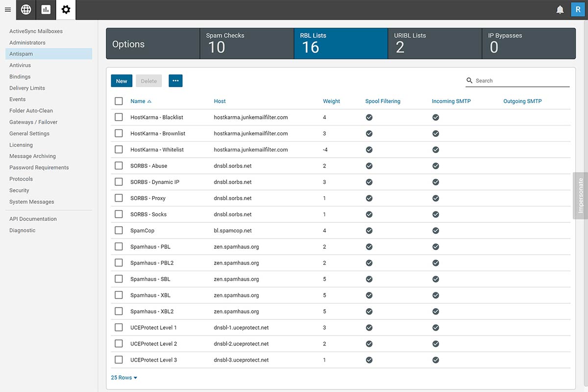The image size is (588, 392).
Task: Open the Impersonate side tab
Action: click(x=581, y=195)
